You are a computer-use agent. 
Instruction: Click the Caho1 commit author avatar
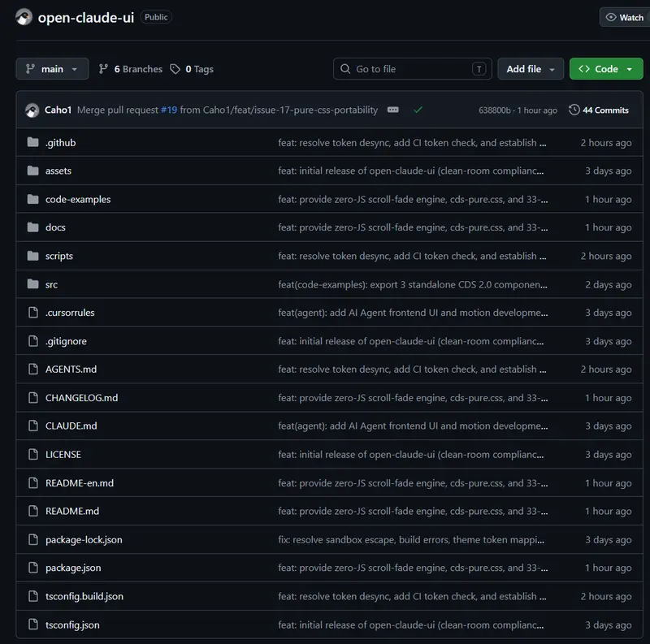coord(32,110)
